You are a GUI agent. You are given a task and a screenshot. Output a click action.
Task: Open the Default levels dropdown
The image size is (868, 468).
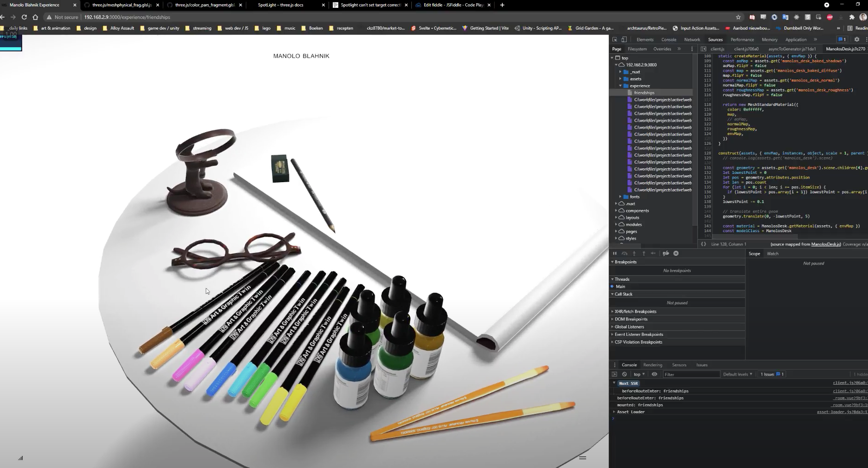(738, 374)
